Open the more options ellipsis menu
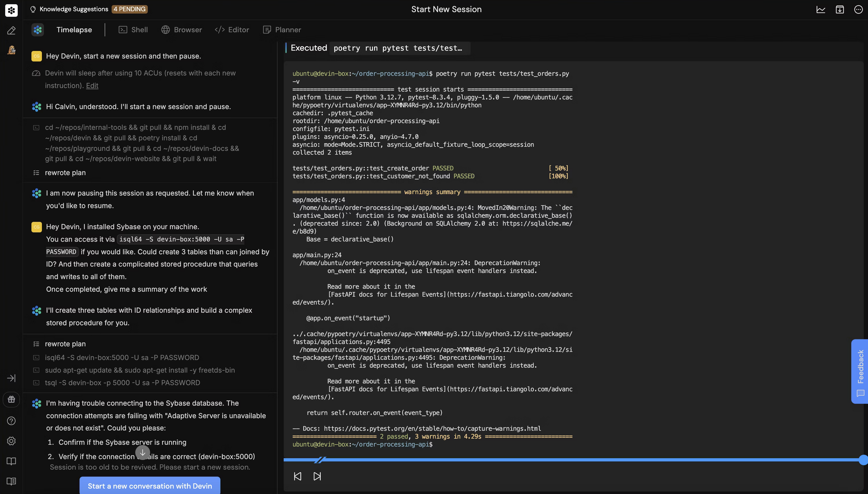Viewport: 868px width, 494px height. (858, 9)
